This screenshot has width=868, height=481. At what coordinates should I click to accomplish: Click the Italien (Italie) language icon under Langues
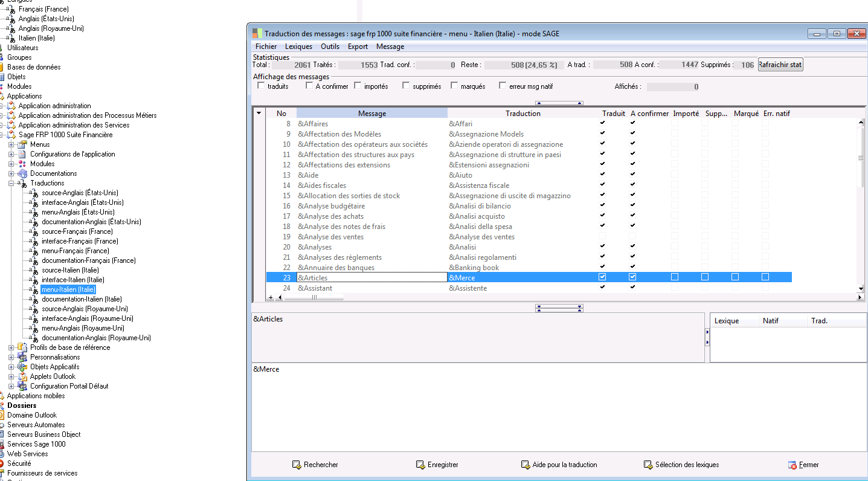(11, 38)
